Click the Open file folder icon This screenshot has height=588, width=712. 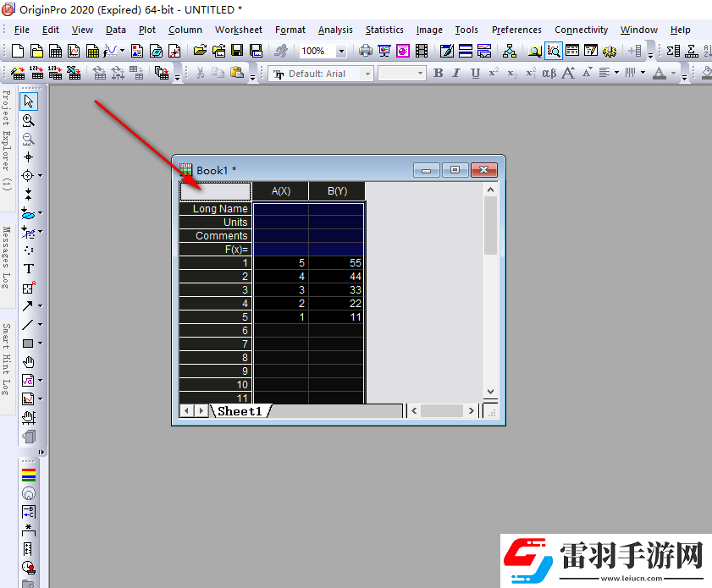point(200,52)
